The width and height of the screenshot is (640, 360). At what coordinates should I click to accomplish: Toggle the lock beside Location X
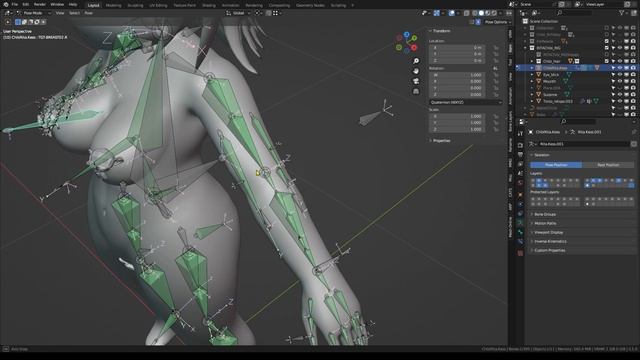pos(496,48)
